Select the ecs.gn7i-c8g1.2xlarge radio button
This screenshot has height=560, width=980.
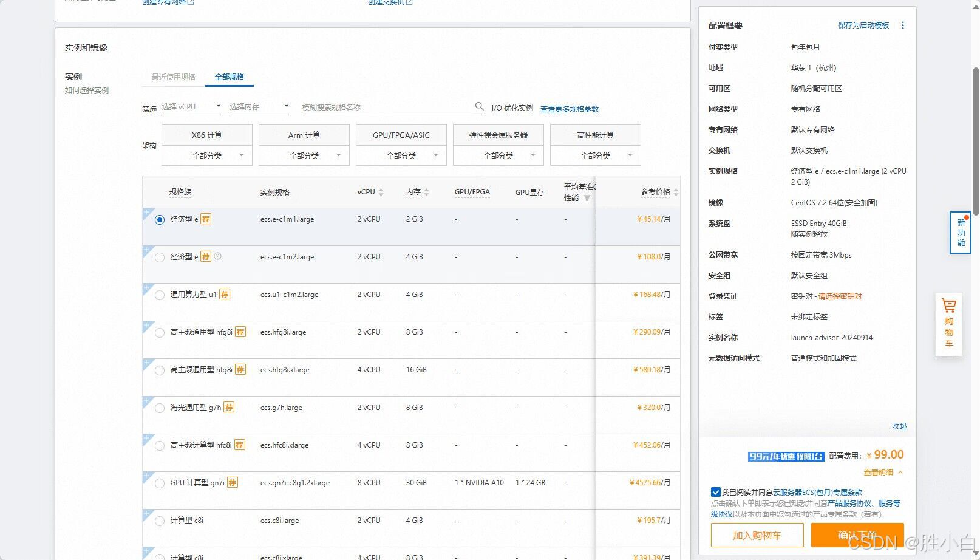[160, 483]
